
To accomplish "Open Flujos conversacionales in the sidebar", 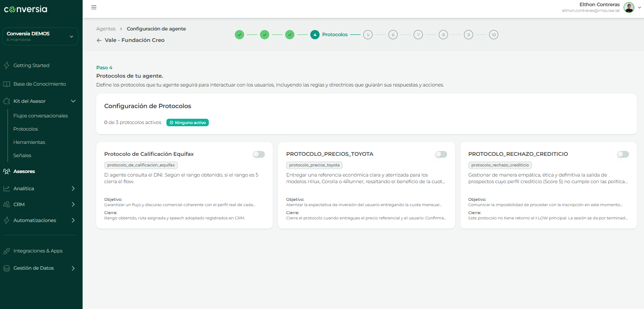I will pos(41,116).
